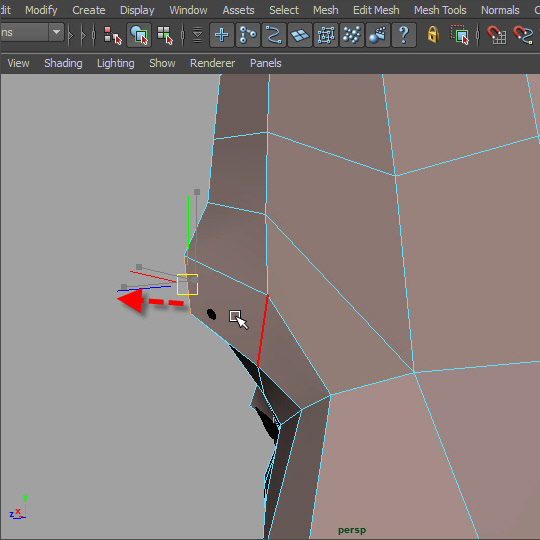Viewport: 540px width, 540px height.
Task: Open the Select menu
Action: tap(284, 10)
